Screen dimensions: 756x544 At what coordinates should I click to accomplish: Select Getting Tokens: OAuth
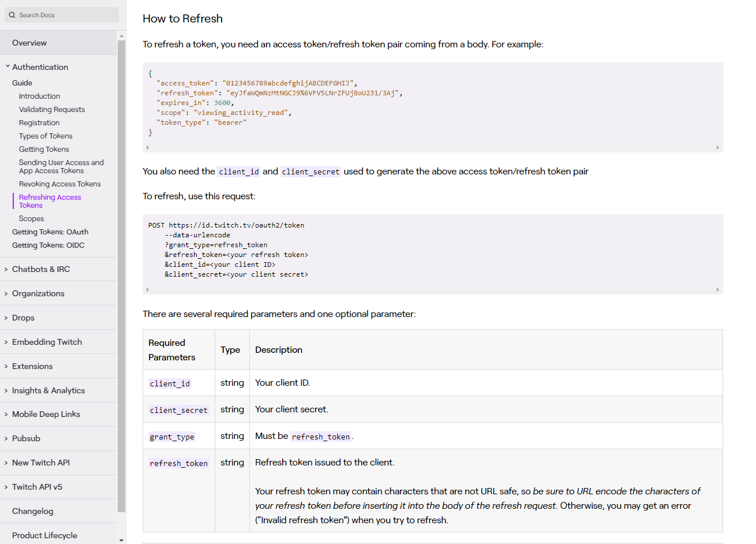pos(50,232)
